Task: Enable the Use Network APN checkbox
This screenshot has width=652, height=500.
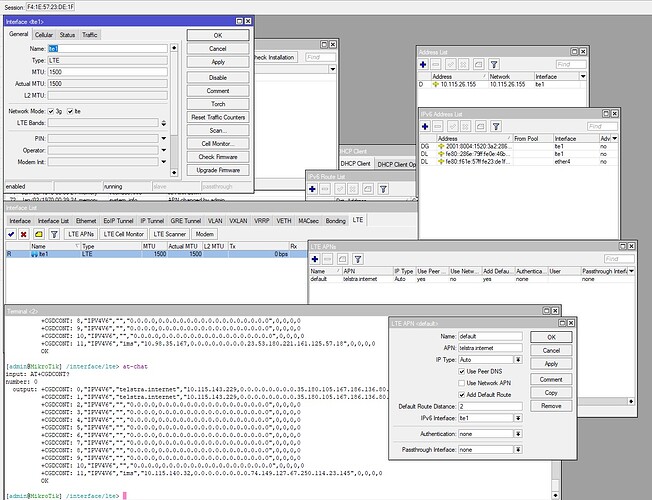Action: point(462,383)
